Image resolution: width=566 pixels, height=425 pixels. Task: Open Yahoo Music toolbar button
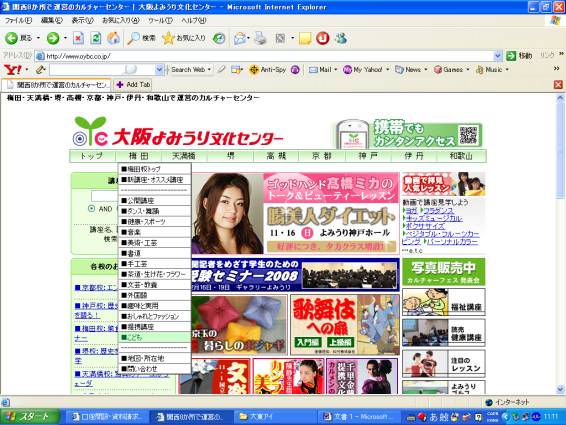point(489,70)
